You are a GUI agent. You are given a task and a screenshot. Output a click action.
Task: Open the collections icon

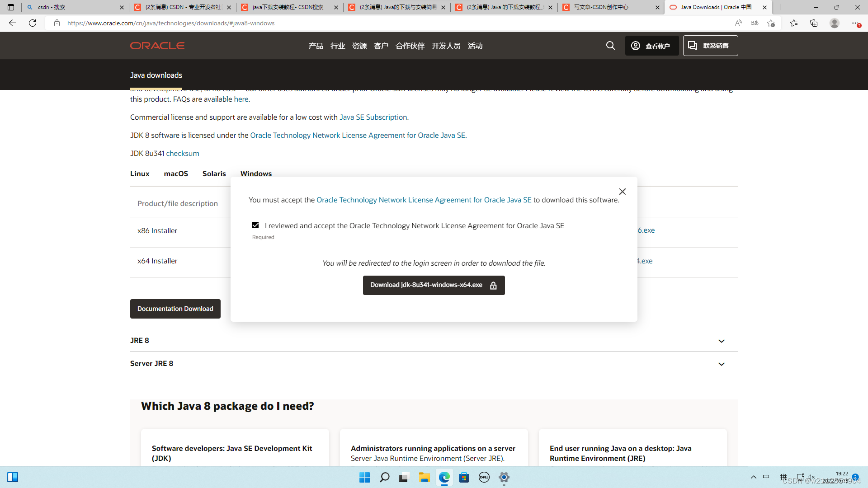click(x=814, y=23)
